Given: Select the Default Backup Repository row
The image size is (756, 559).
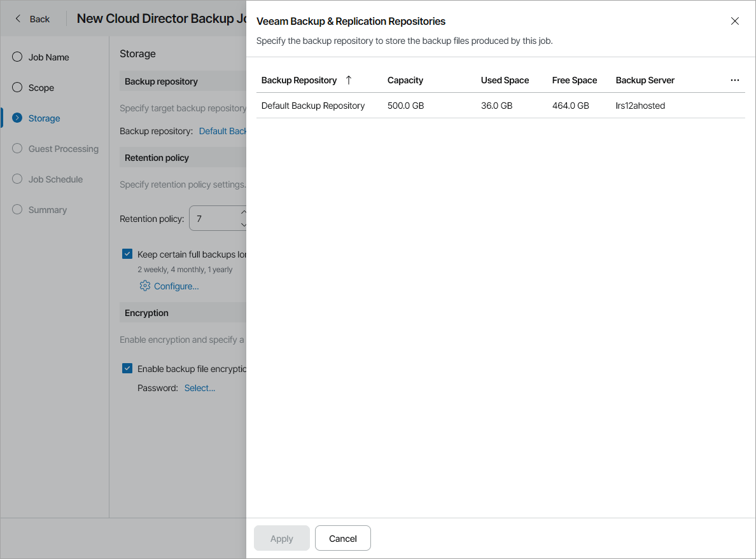Looking at the screenshot, I should point(312,106).
